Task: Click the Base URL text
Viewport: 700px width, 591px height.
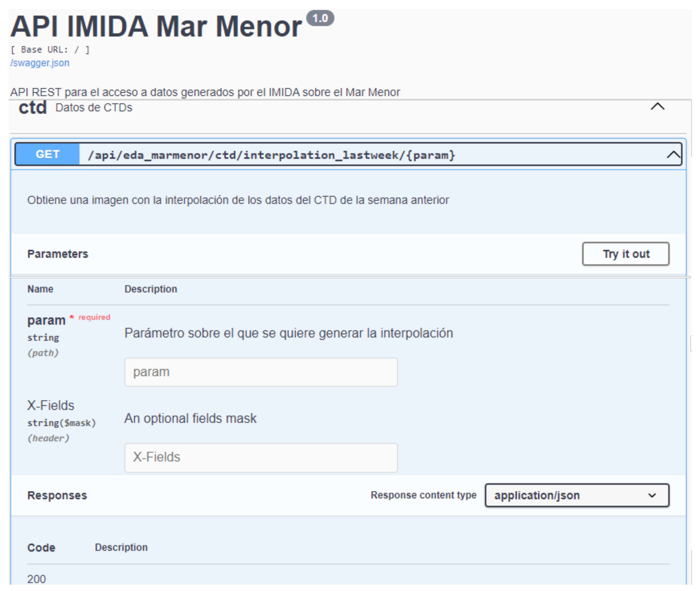Action: (50, 50)
